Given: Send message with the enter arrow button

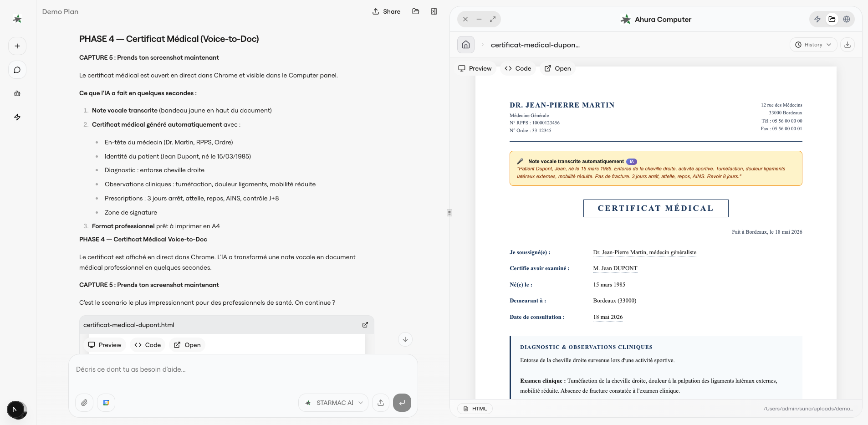Looking at the screenshot, I should pyautogui.click(x=402, y=403).
